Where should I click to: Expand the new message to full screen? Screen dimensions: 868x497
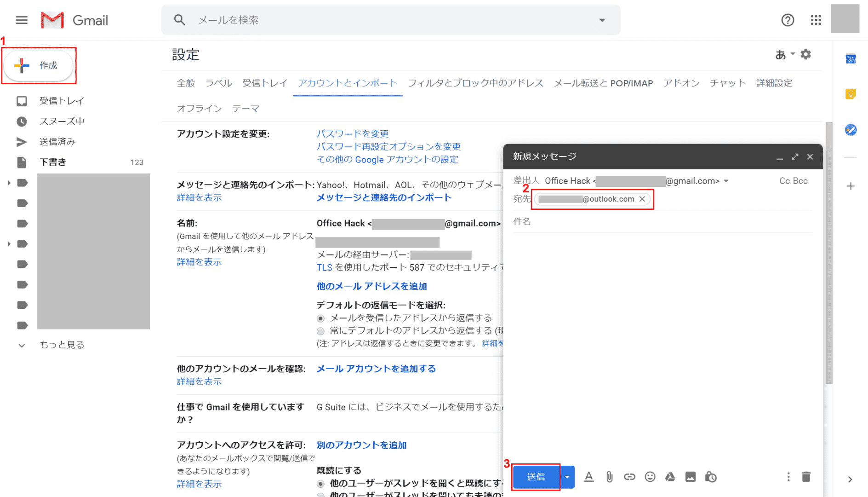pos(795,157)
